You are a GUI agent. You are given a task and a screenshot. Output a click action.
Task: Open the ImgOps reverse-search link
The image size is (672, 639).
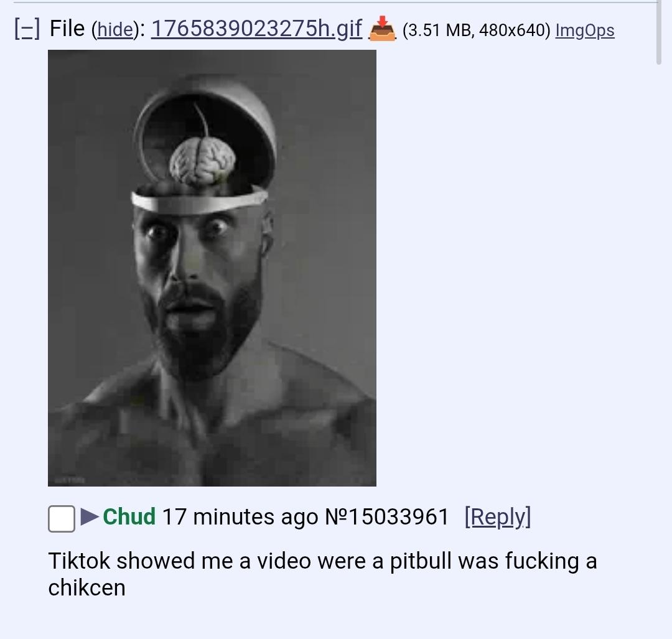pos(584,30)
